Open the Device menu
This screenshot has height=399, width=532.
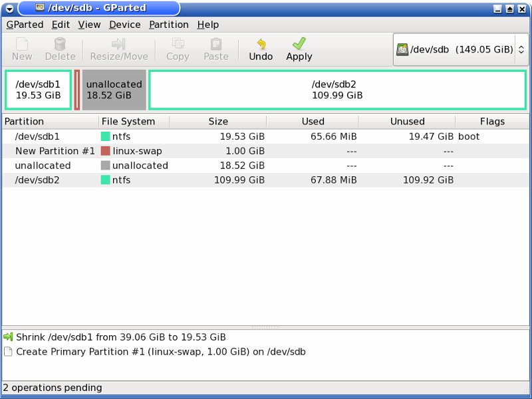point(124,25)
